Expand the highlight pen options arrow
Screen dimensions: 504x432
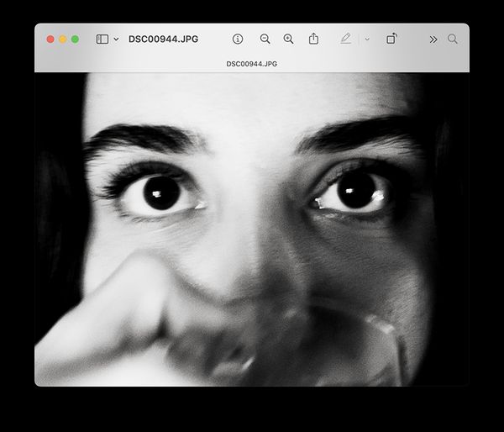coord(366,40)
